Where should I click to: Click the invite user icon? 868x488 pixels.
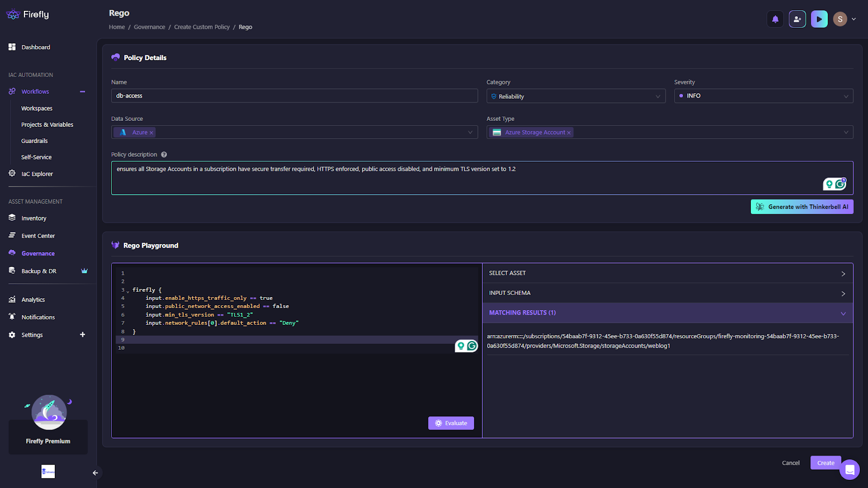pos(797,19)
